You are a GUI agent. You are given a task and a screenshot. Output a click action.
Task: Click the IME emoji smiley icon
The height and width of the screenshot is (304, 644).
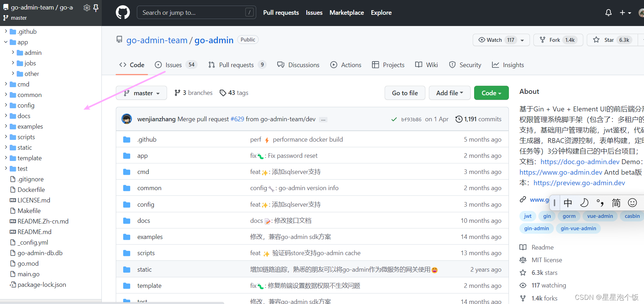coord(632,203)
